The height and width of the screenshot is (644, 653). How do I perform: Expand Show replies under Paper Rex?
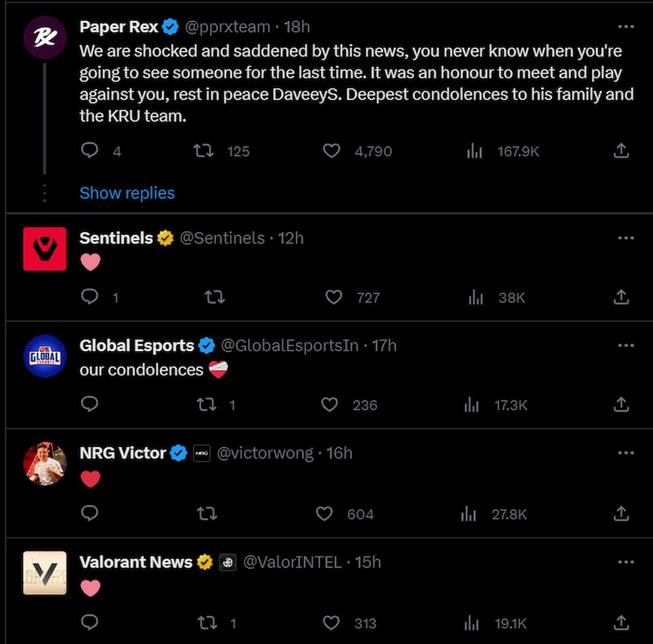tap(127, 193)
